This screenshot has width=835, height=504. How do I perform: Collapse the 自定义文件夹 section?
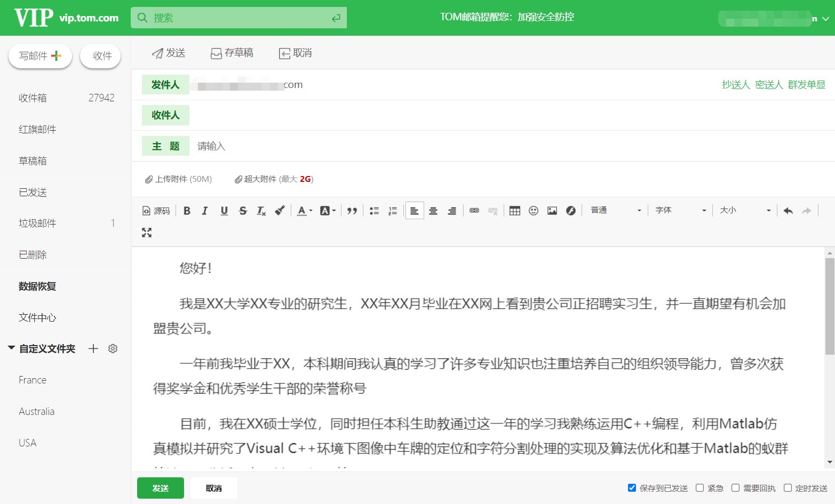tap(12, 348)
